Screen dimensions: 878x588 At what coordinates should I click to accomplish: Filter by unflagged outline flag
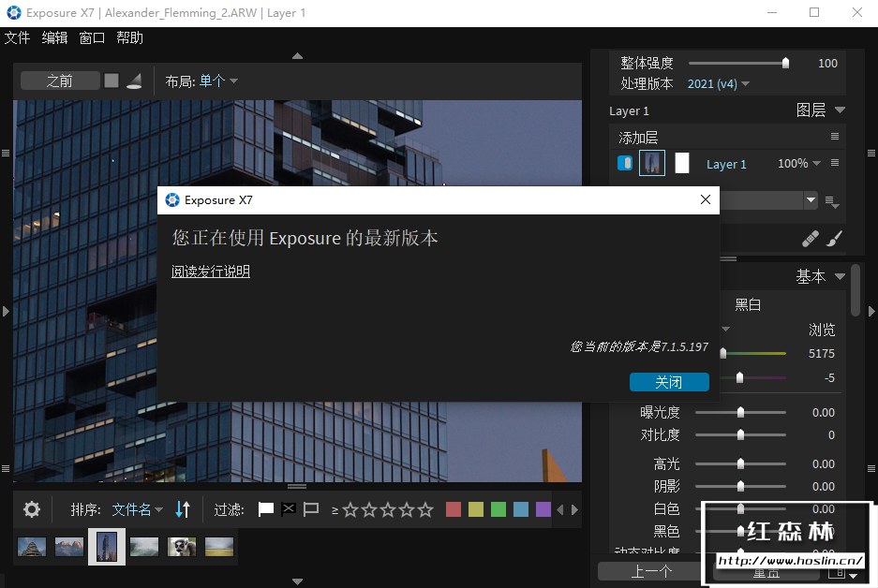[311, 509]
